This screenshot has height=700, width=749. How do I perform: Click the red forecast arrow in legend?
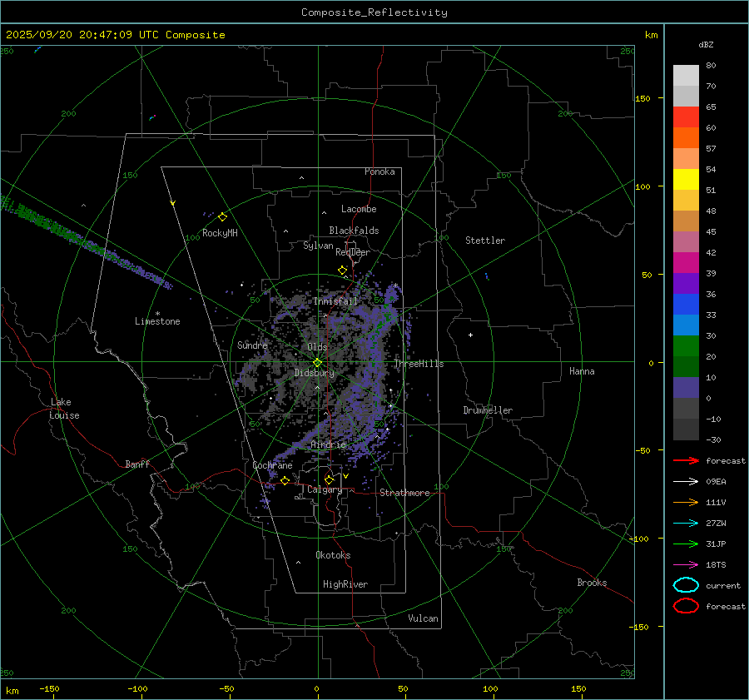point(686,460)
